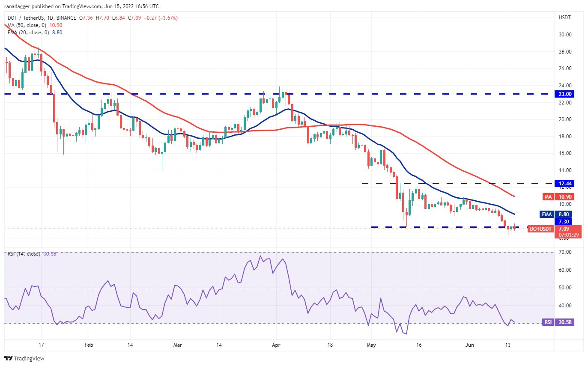This screenshot has height=366, width=588.
Task: Click the MA 10.90 price tag
Action: pos(559,197)
